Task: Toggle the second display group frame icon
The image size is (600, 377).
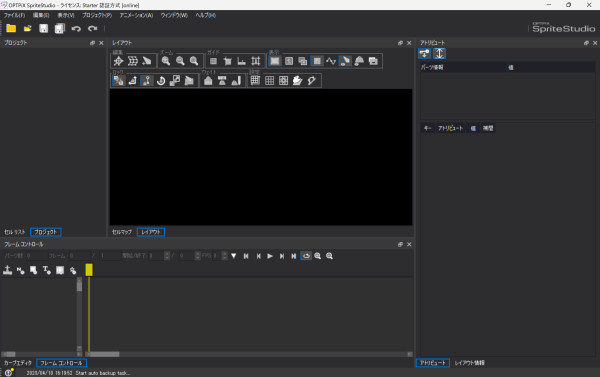Action: click(x=289, y=61)
